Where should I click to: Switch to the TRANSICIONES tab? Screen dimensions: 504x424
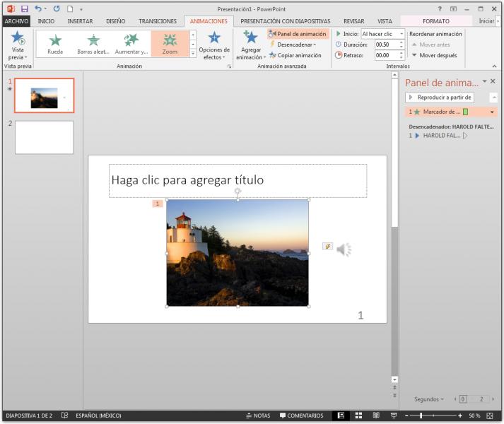point(158,21)
